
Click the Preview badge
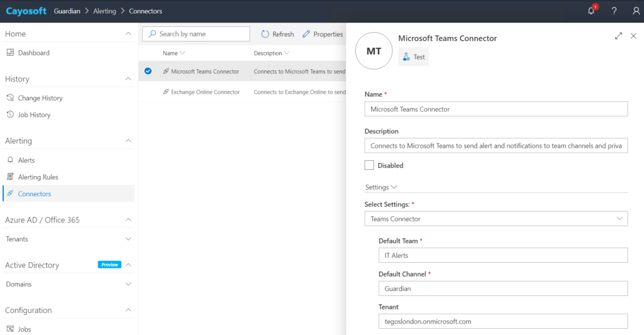(x=109, y=265)
